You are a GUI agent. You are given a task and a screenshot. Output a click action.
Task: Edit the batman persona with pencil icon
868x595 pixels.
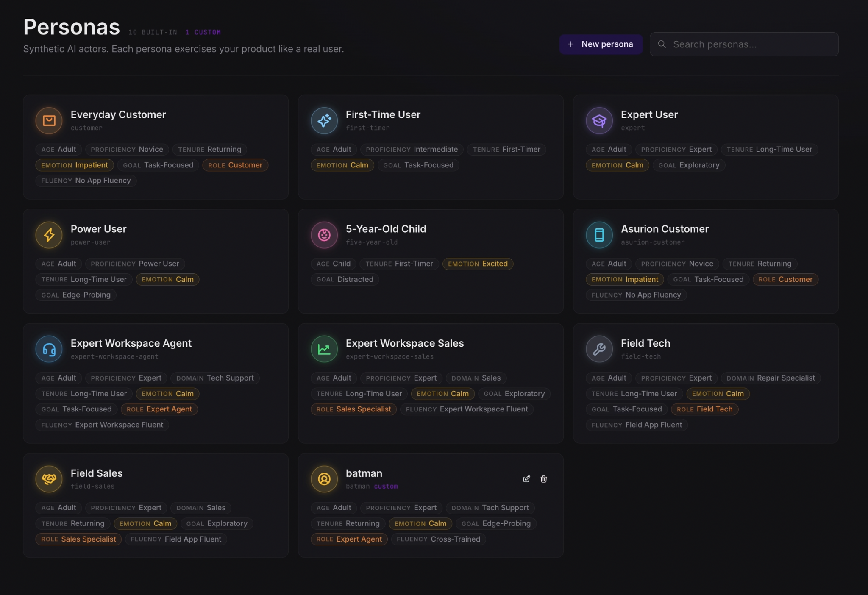click(x=526, y=479)
